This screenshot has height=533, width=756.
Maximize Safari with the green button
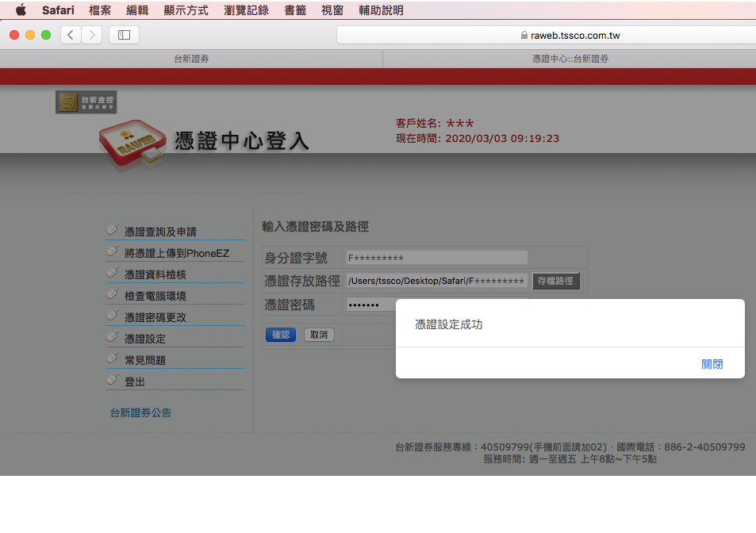(46, 35)
